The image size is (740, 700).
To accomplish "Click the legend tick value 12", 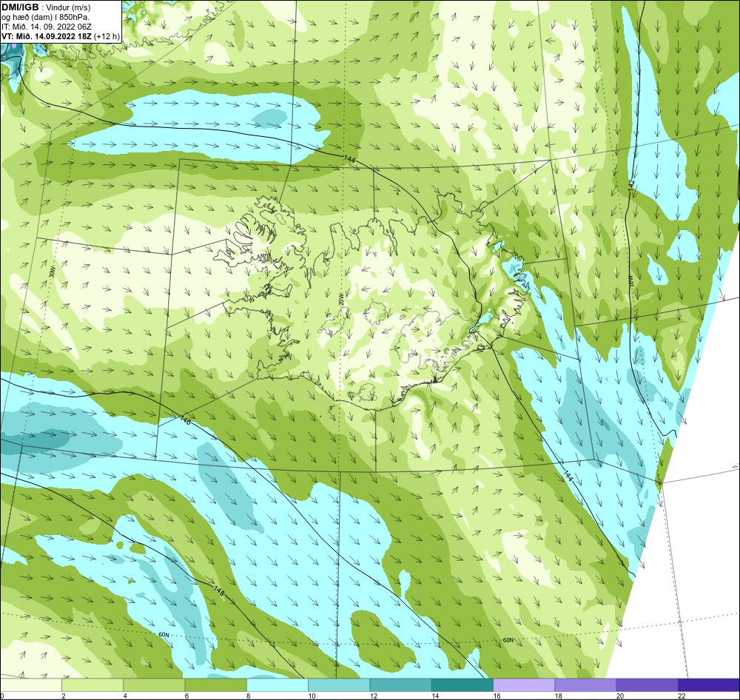I will point(373,696).
